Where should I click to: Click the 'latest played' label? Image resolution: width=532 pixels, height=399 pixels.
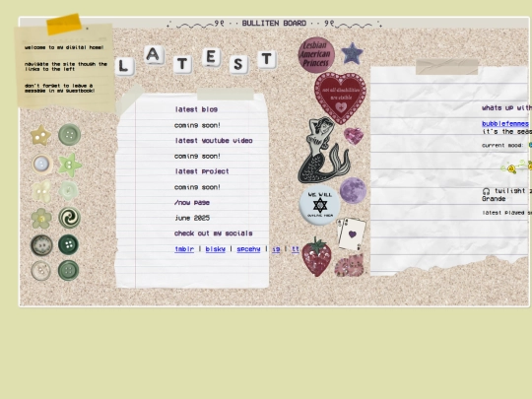click(x=506, y=213)
